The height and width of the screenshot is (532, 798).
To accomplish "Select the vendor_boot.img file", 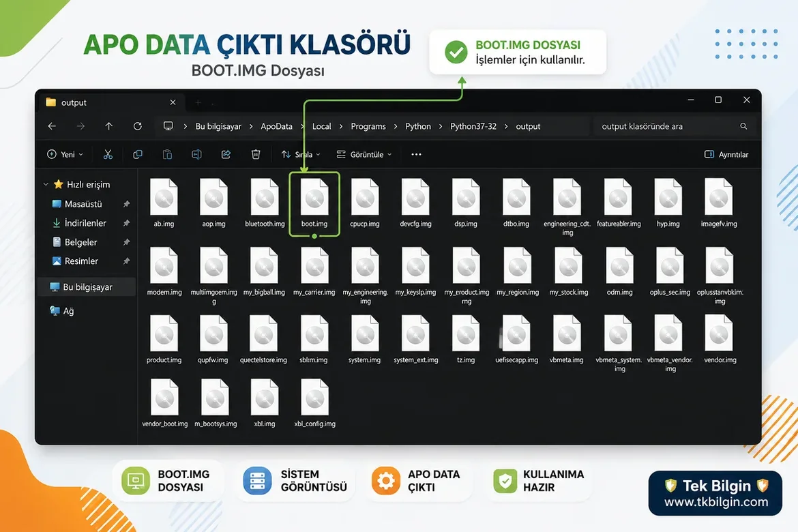I will point(165,402).
